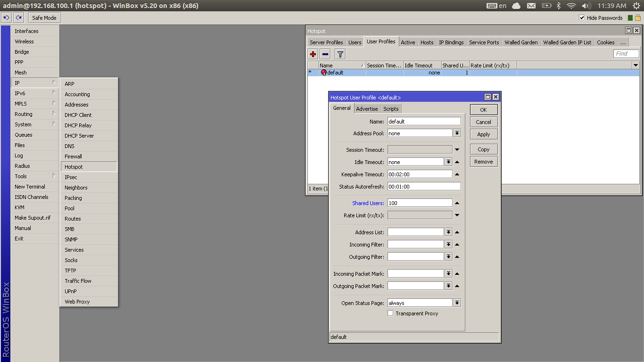Click the Idle Timeout column header
The height and width of the screenshot is (362, 644).
[422, 66]
